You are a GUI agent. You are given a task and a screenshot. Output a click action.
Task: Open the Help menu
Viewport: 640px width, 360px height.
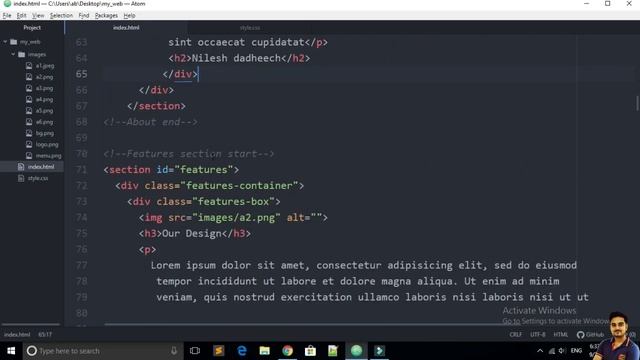click(x=129, y=16)
